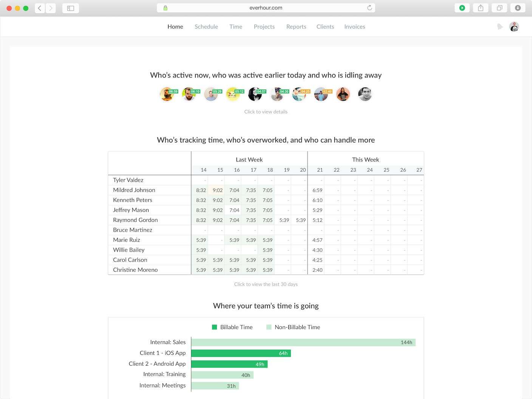Image resolution: width=532 pixels, height=399 pixels.
Task: Click the idle member with 02:40 badge
Action: point(321,94)
